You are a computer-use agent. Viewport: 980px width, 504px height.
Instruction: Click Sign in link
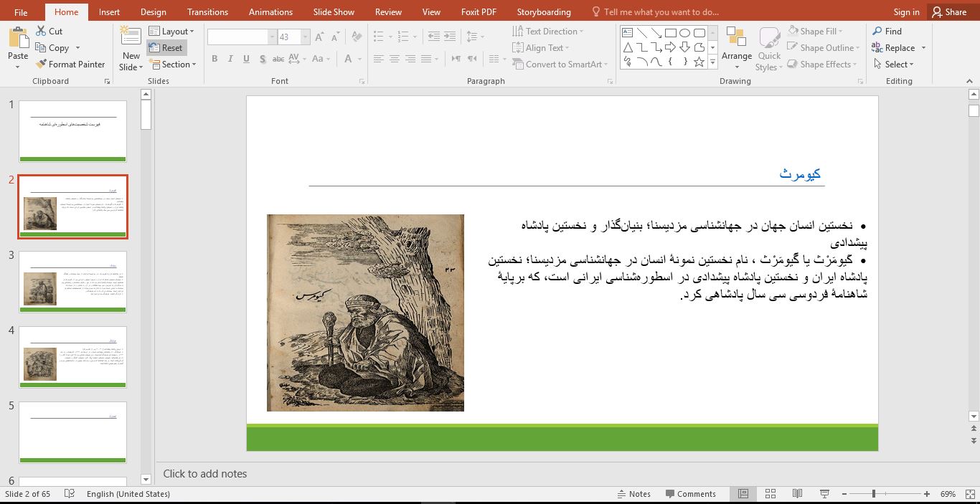(906, 12)
